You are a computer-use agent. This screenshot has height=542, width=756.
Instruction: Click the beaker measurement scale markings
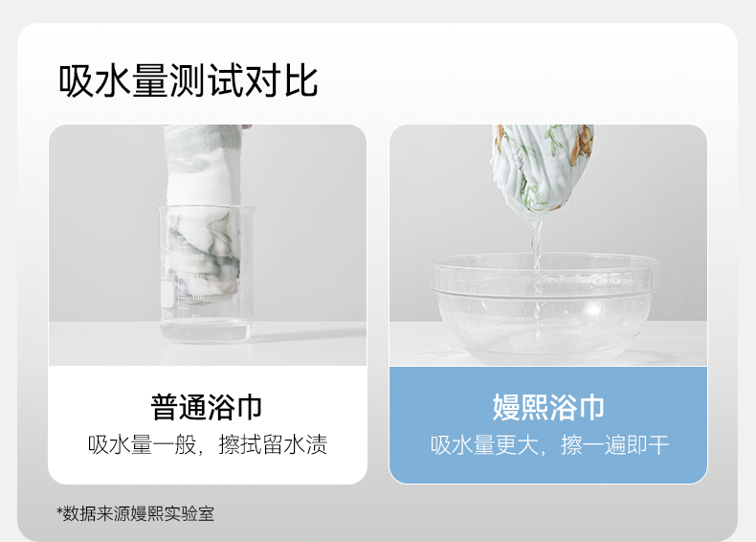click(190, 278)
